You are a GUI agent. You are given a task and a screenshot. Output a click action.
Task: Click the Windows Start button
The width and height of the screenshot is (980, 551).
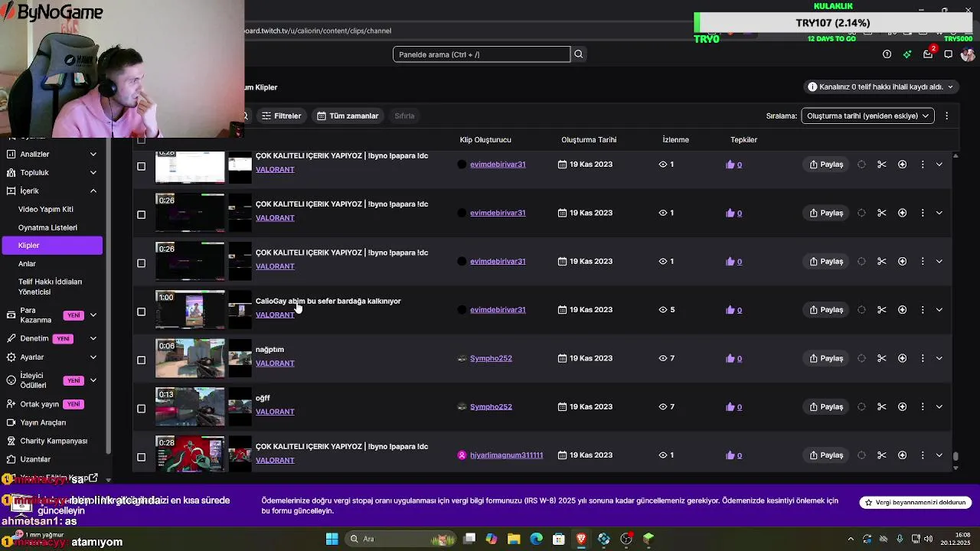(x=332, y=539)
